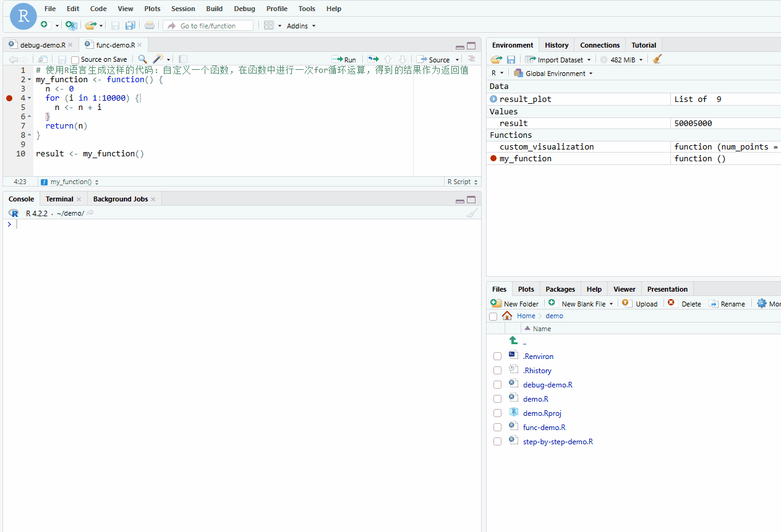Viewport: 781px width, 532px height.
Task: Click the New Folder button
Action: point(514,303)
